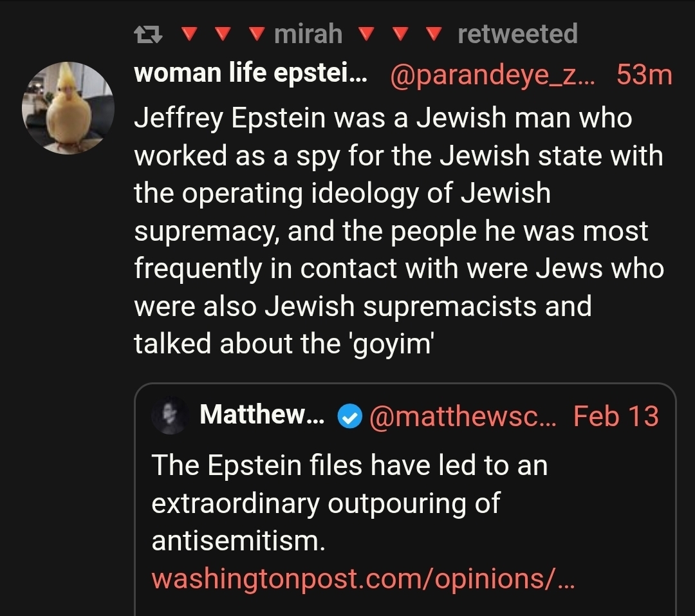Open retweeter mirah's profile

pos(308,34)
